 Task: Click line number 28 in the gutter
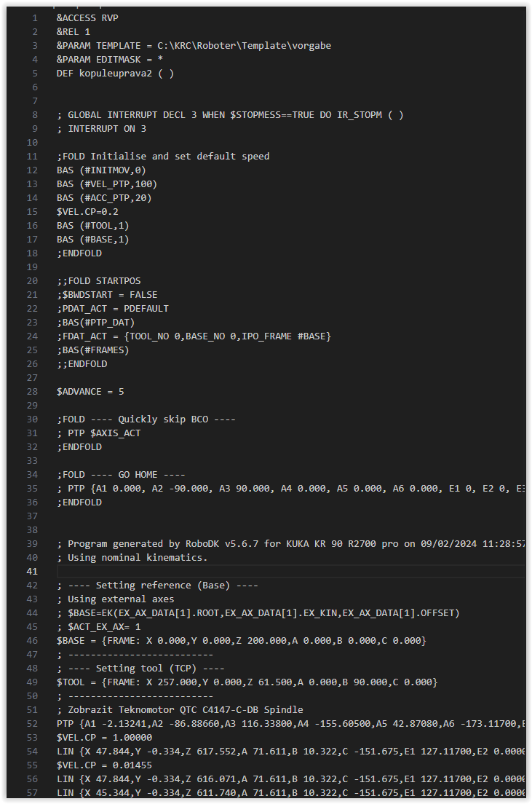32,392
